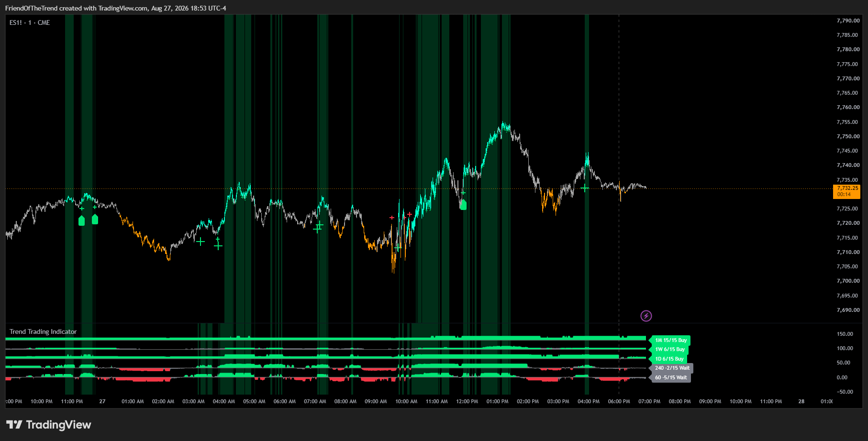Click the TradingView logo at bottom
The height and width of the screenshot is (441, 868).
click(48, 425)
